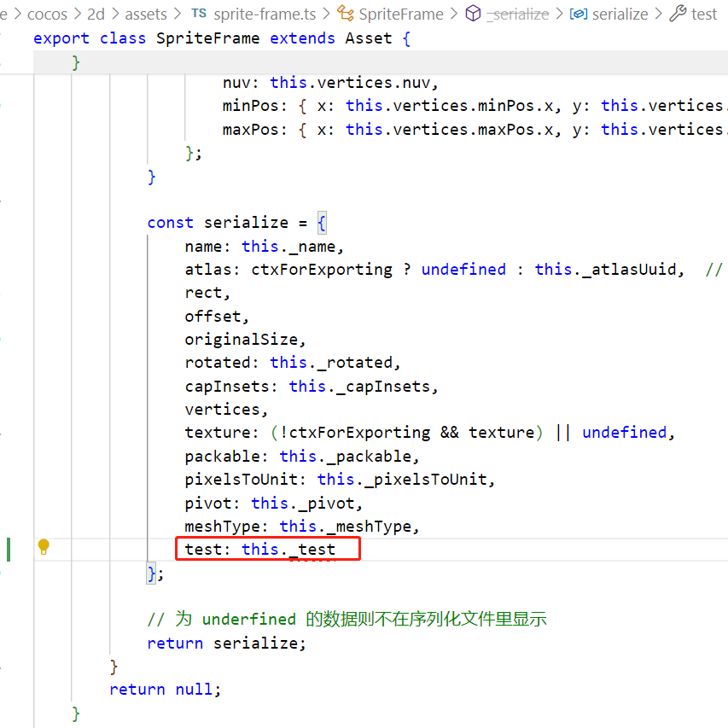
Task: Expand breadcrumb chevron after SpriteFrame
Action: [455, 14]
